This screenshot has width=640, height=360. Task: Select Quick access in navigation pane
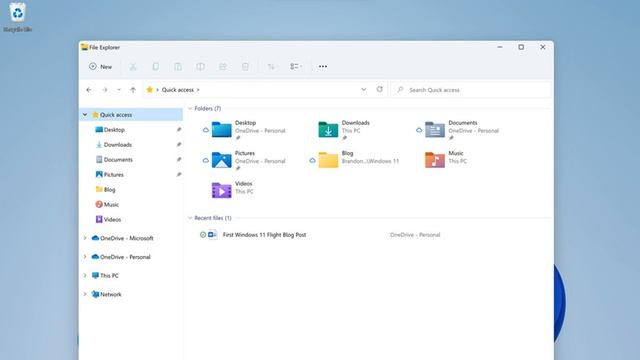(116, 115)
